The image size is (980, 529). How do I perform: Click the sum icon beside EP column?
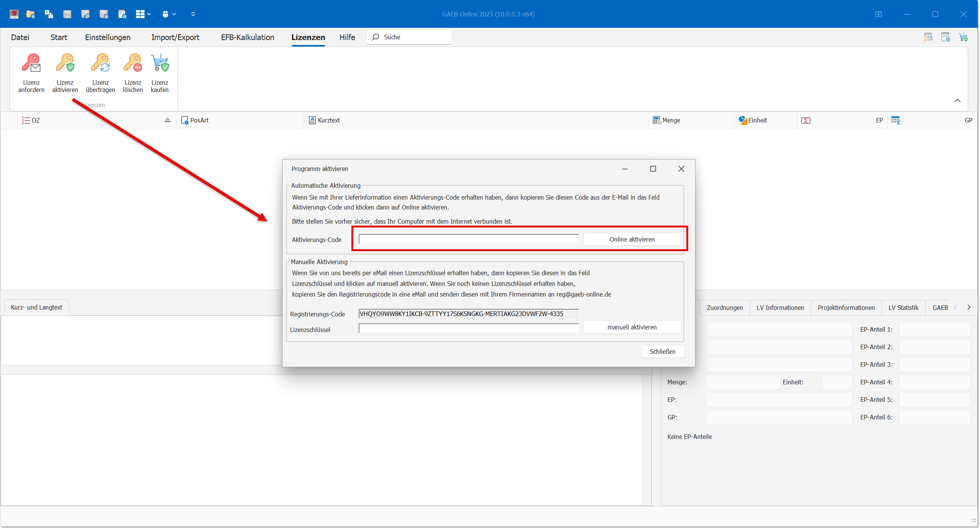pyautogui.click(x=805, y=120)
